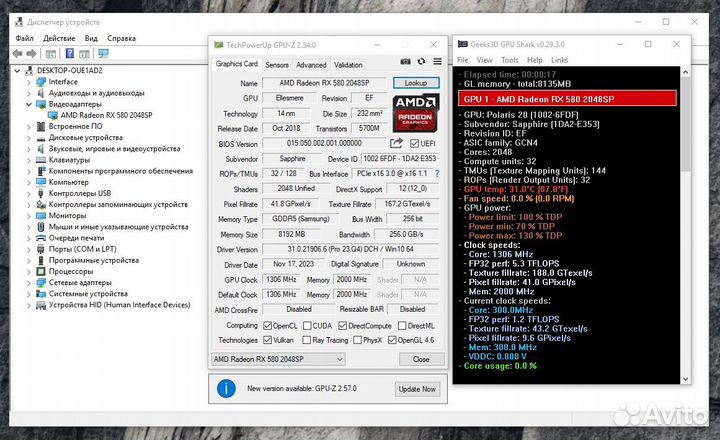The image size is (720, 440).
Task: Click forward arrow in Device Manager toolbar
Action: [32, 54]
